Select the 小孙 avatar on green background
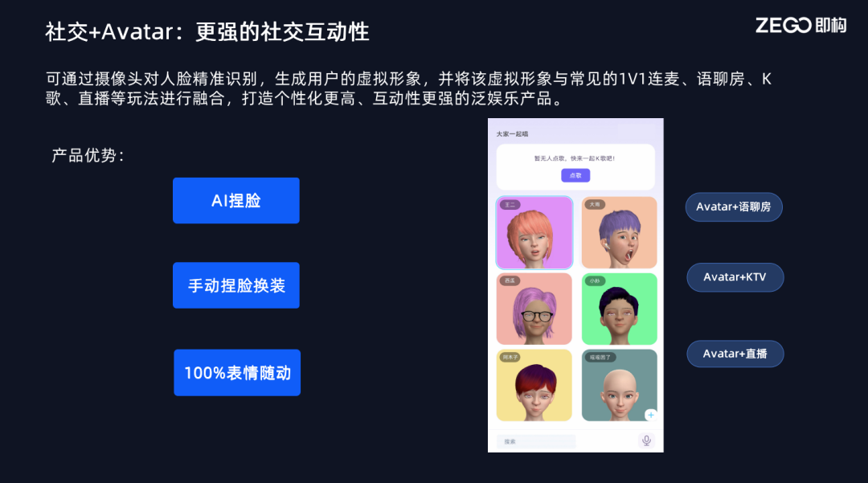Screen dimensions: 868x483 pos(620,309)
